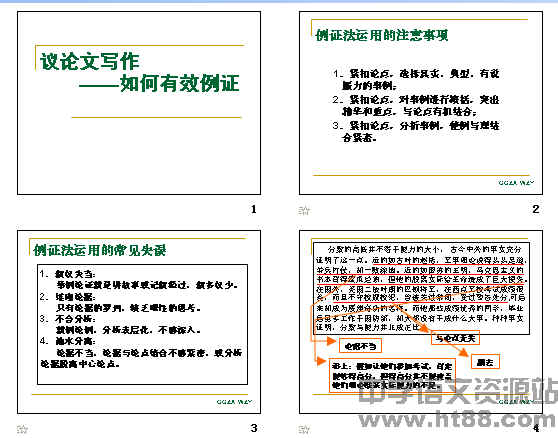Screen dimensions: 558x438
Task: Click the orange 论据不当 callout box
Action: pyautogui.click(x=360, y=345)
